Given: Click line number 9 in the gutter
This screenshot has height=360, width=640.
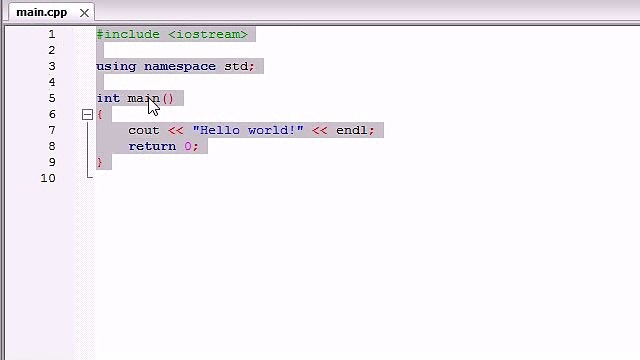Looking at the screenshot, I should pos(52,162).
